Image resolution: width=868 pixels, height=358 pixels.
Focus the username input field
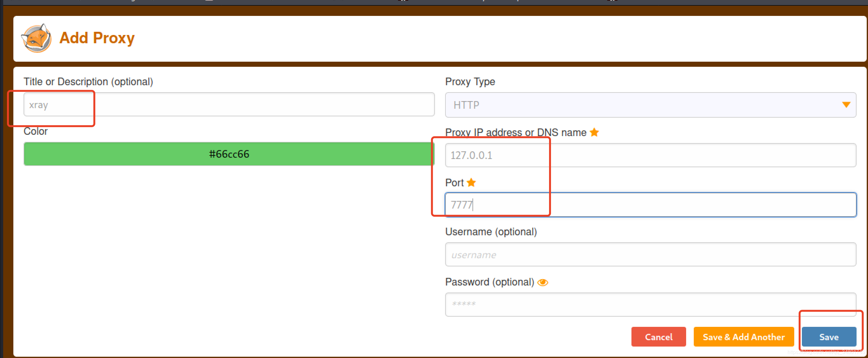coord(650,254)
